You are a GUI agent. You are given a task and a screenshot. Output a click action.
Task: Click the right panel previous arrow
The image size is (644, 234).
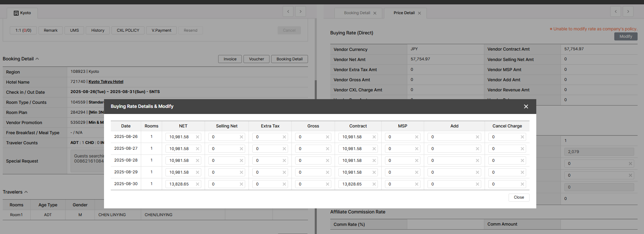point(616,11)
